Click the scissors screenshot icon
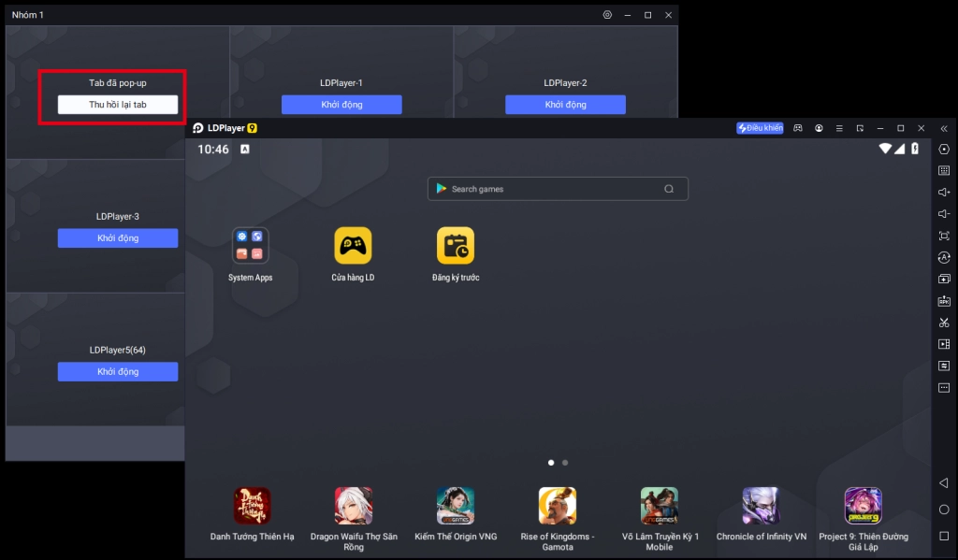This screenshot has height=560, width=958. click(944, 323)
